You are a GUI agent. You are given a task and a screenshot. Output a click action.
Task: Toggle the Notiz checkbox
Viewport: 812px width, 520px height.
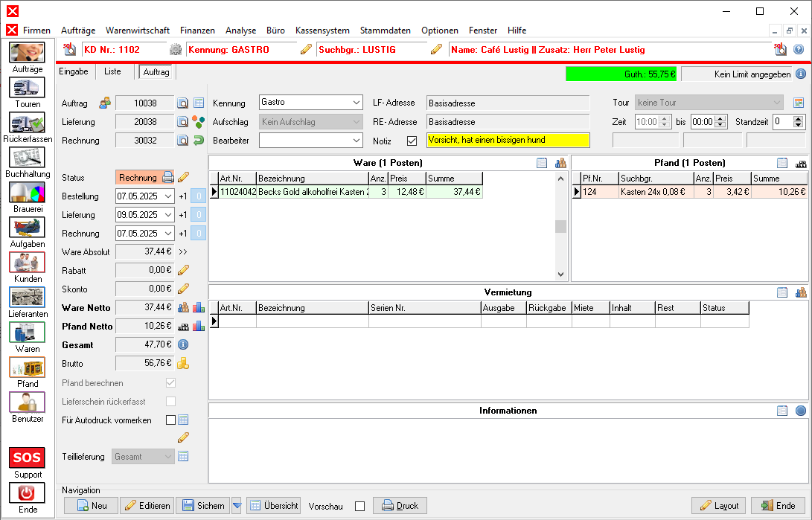coord(412,141)
